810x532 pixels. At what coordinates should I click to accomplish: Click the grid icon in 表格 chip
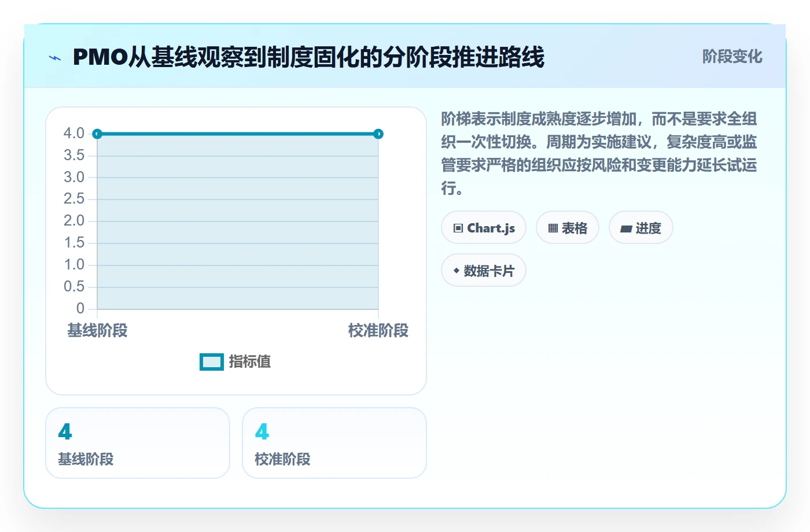(553, 228)
